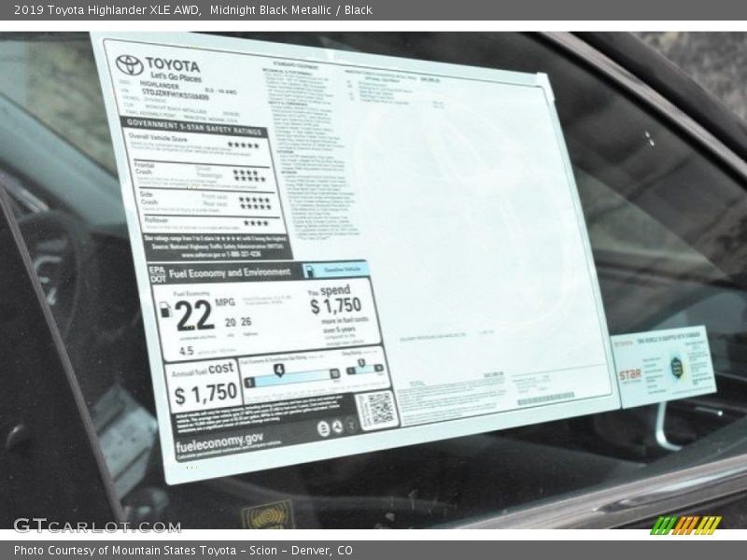747x560 pixels.
Task: Click 'Government 5-Star Safety Ratings' header
Action: (x=194, y=127)
